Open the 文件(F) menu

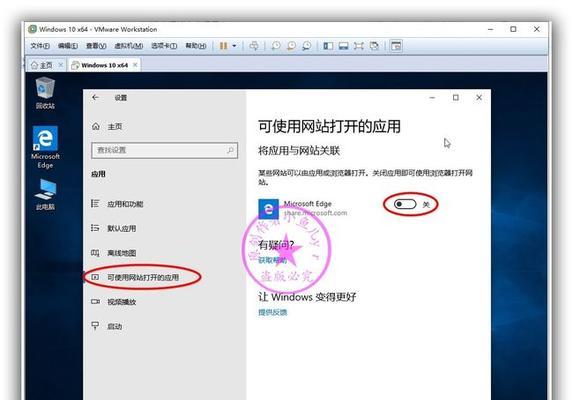[40, 46]
